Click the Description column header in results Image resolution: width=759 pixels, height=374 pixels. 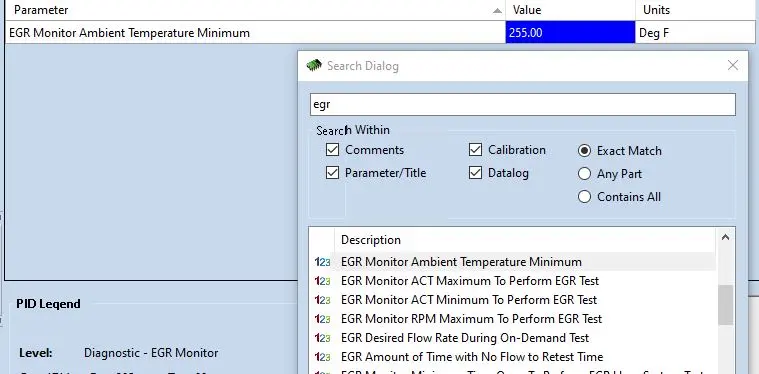[x=524, y=239]
